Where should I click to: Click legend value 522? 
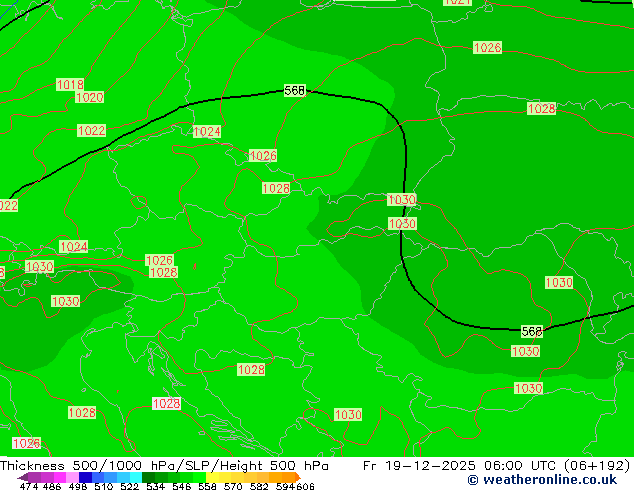tap(129, 486)
